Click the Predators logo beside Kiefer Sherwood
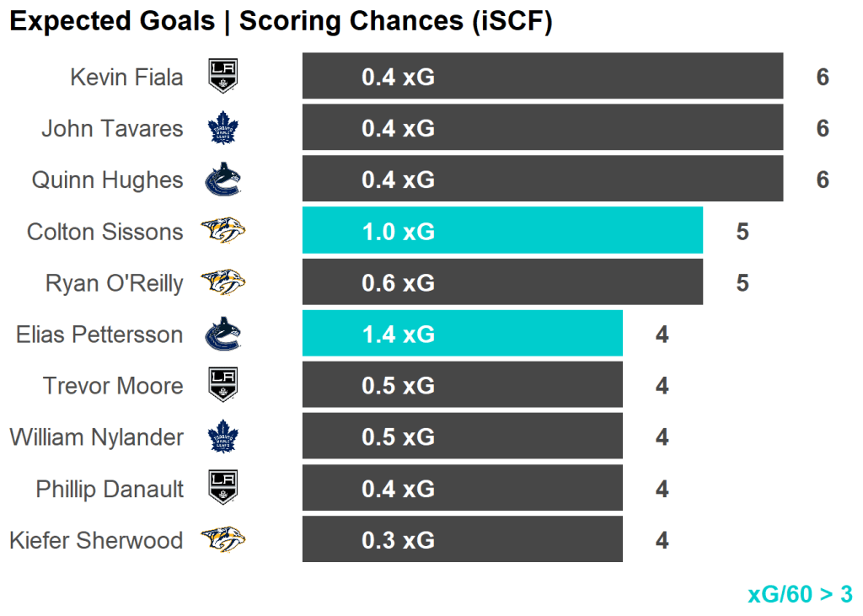Image resolution: width=863 pixels, height=616 pixels. pos(223,539)
